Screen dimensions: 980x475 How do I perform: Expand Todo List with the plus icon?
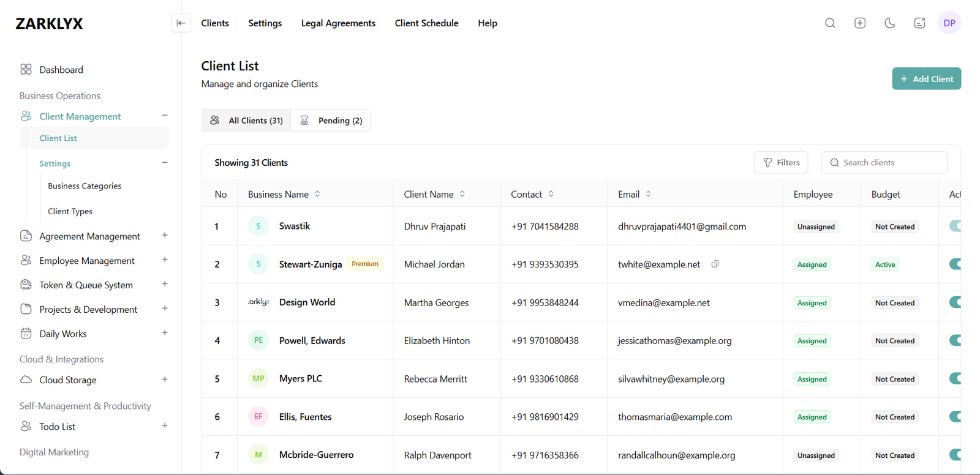pos(165,425)
